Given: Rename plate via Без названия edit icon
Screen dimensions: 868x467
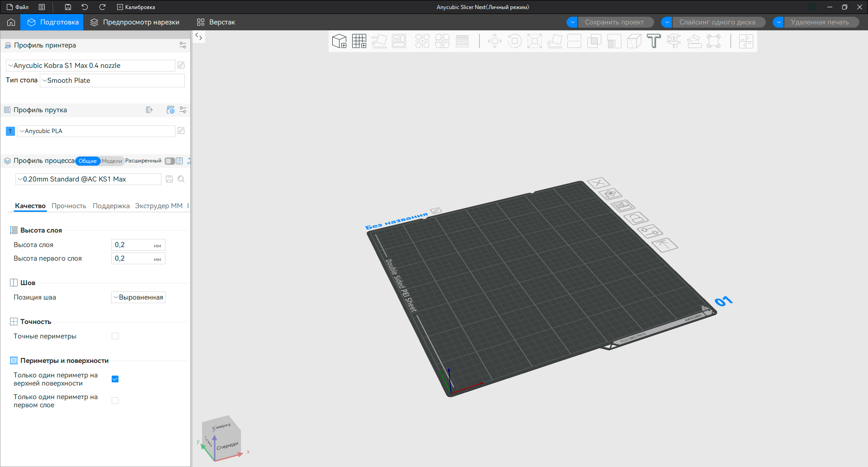Looking at the screenshot, I should coord(436,210).
